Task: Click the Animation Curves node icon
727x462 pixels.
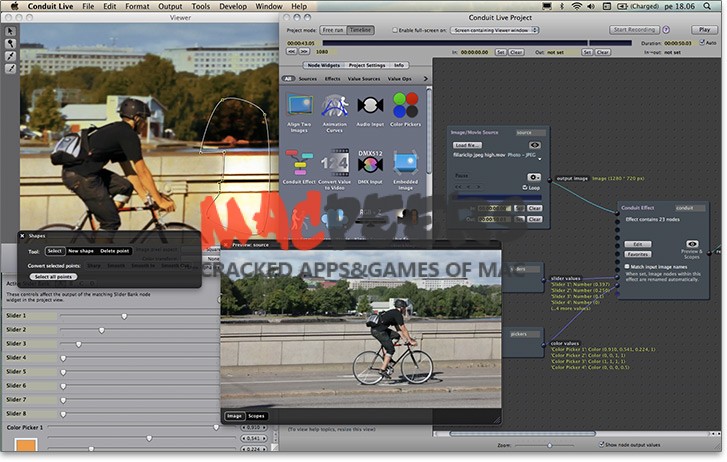Action: (x=335, y=106)
